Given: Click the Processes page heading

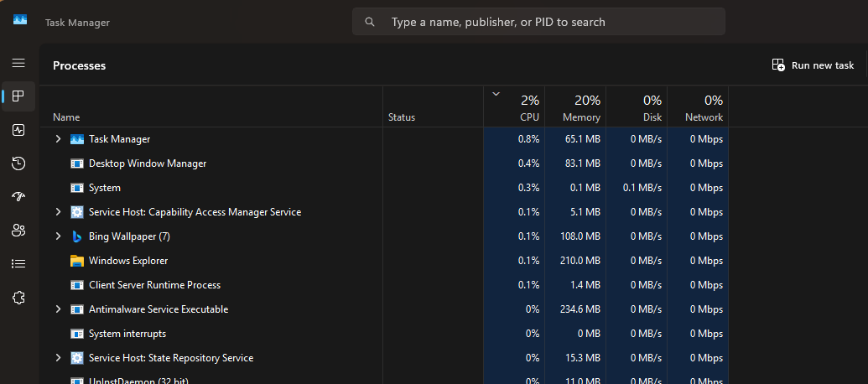Looking at the screenshot, I should click(79, 65).
